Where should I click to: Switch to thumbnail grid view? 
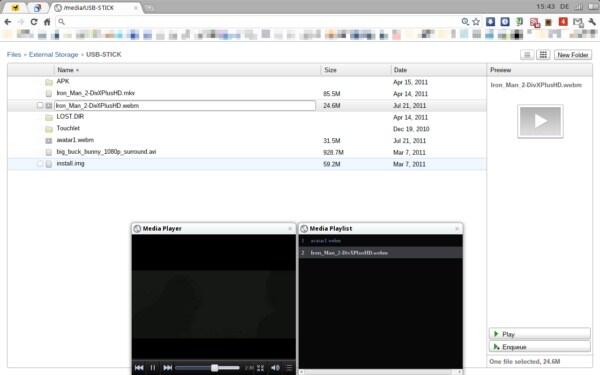click(x=543, y=55)
